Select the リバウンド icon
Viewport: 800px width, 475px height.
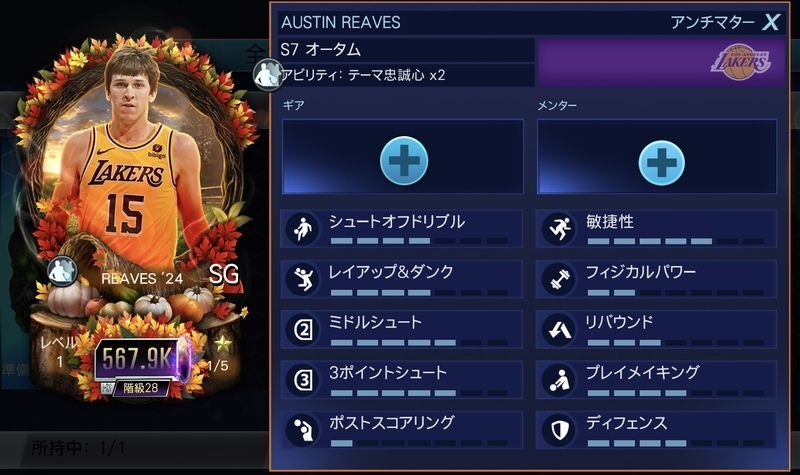559,330
